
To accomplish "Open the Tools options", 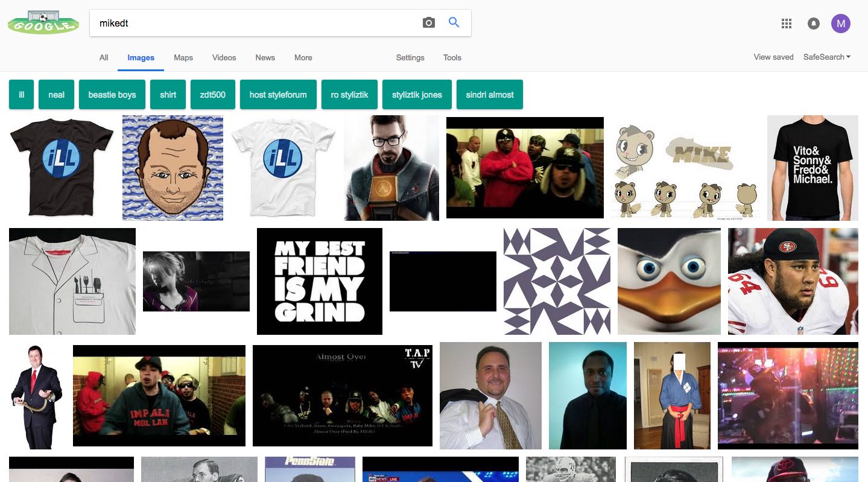I will point(452,58).
